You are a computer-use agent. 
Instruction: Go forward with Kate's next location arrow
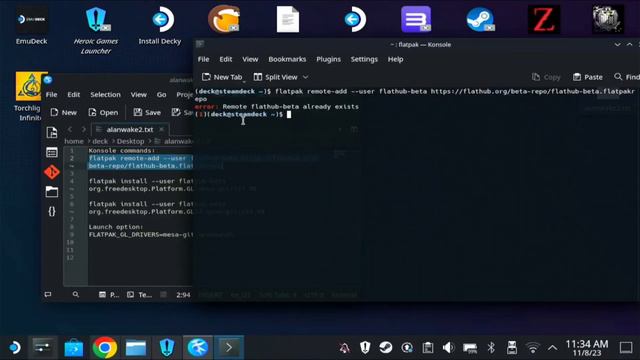point(84,129)
